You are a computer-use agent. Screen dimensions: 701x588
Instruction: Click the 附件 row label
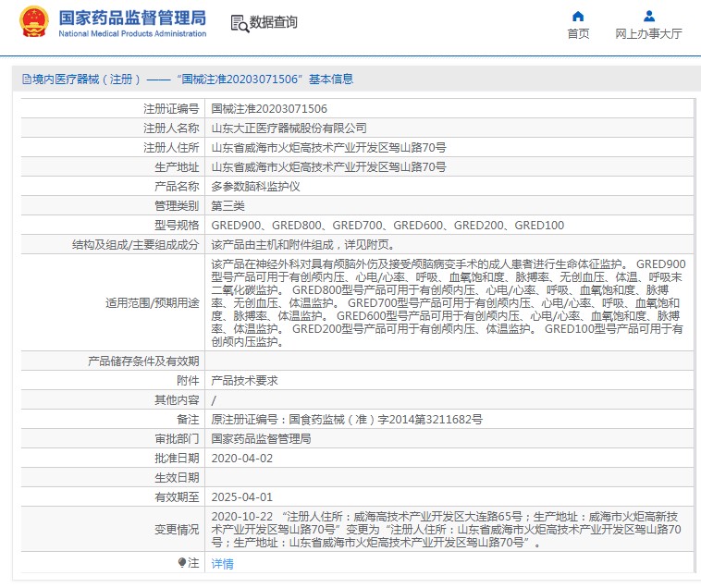coord(188,381)
